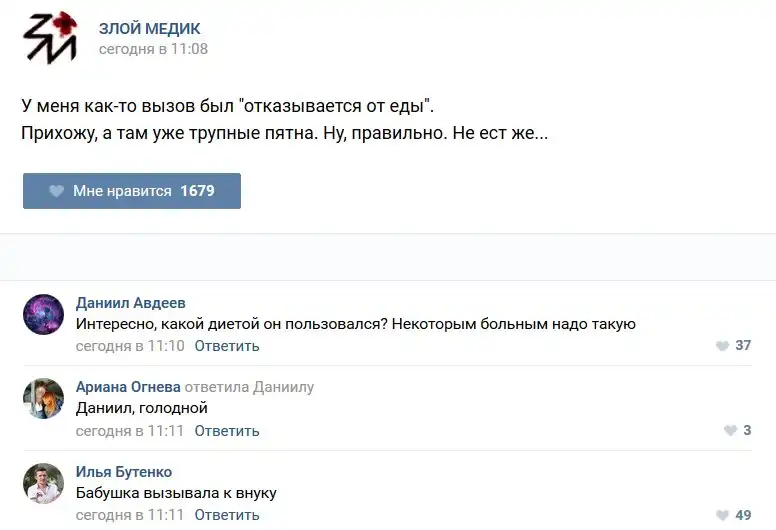The height and width of the screenshot is (530, 776).
Task: Click heart icon on Ариана Огнева's comment
Action: pyautogui.click(x=730, y=431)
